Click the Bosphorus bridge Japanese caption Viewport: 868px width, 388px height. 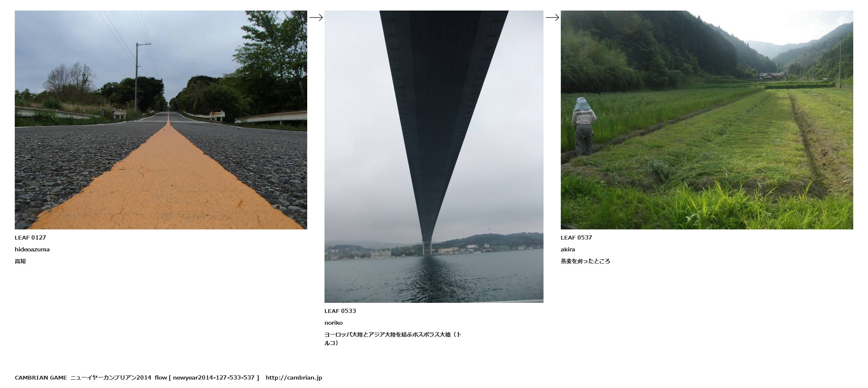(393, 339)
